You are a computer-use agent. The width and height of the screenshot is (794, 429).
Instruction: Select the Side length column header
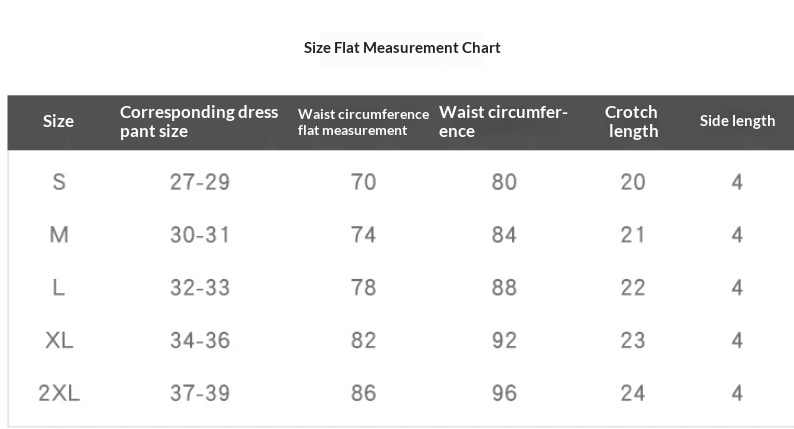(737, 121)
